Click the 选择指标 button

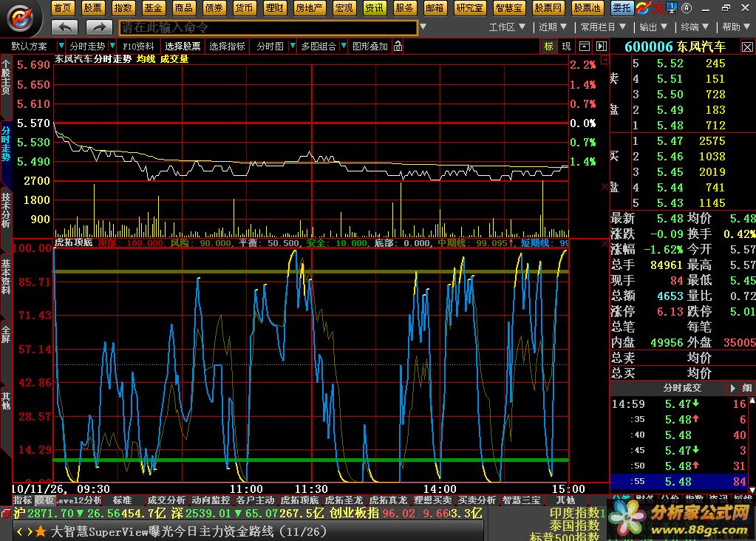coord(227,47)
